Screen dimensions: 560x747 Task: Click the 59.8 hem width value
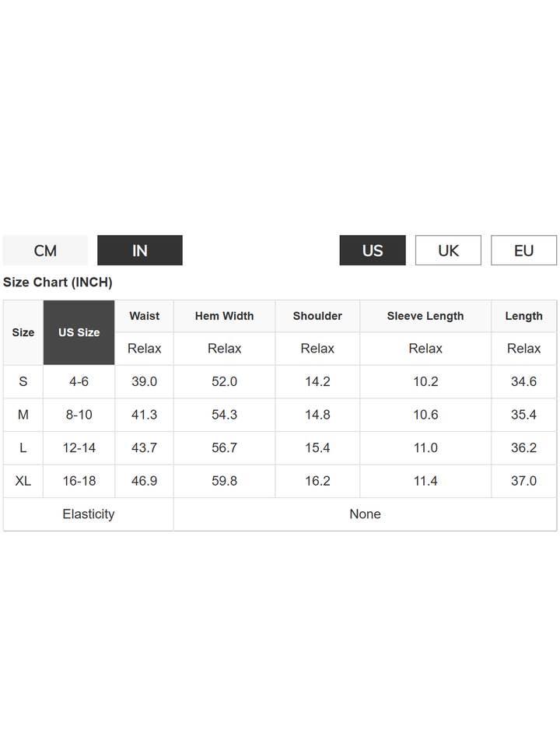224,481
